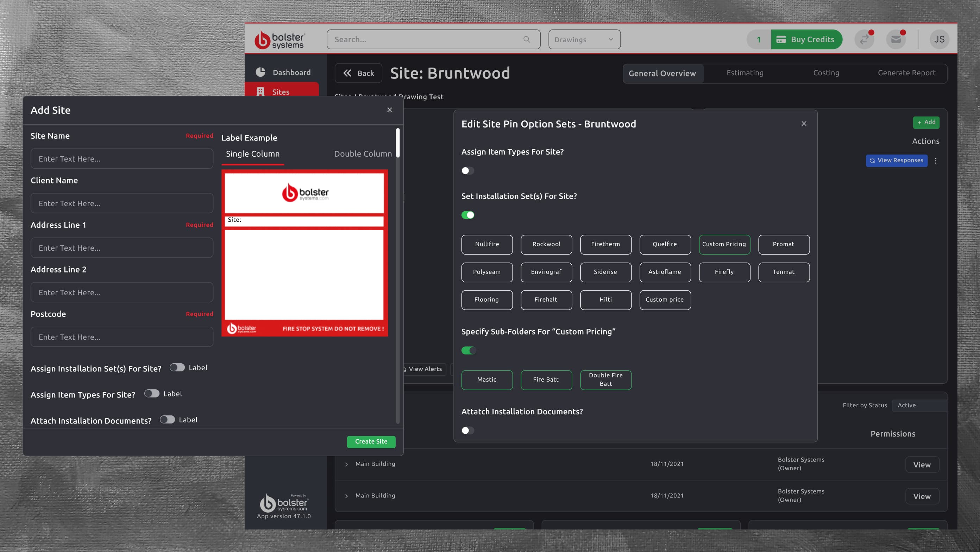The width and height of the screenshot is (980, 552).
Task: Click the Address Line 1 text field
Action: (x=122, y=247)
